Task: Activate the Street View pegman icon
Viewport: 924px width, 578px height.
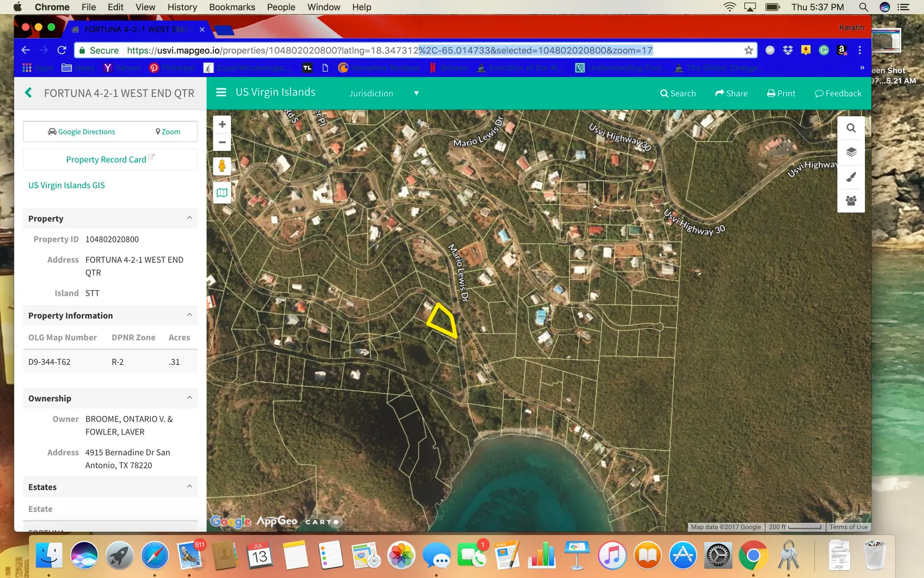Action: click(222, 166)
